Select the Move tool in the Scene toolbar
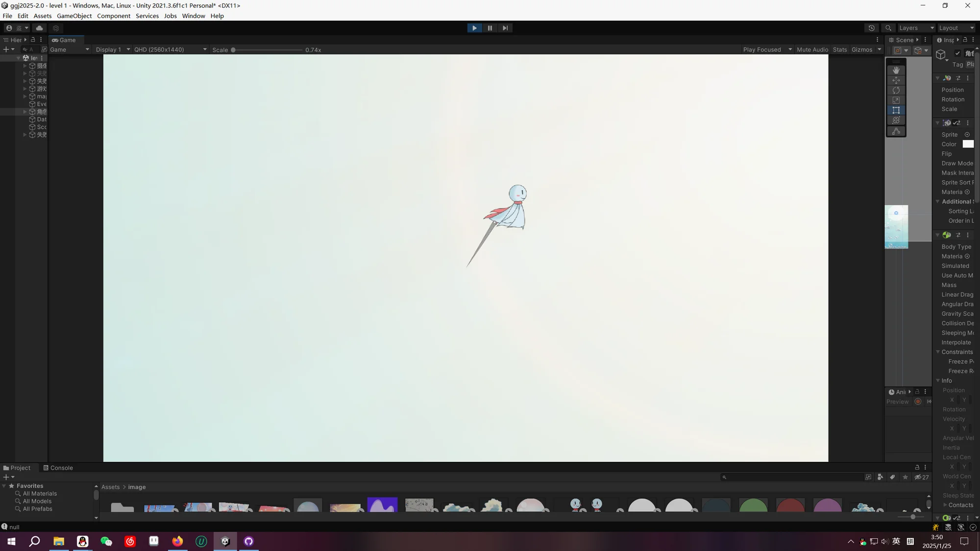The width and height of the screenshot is (980, 551). point(896,80)
